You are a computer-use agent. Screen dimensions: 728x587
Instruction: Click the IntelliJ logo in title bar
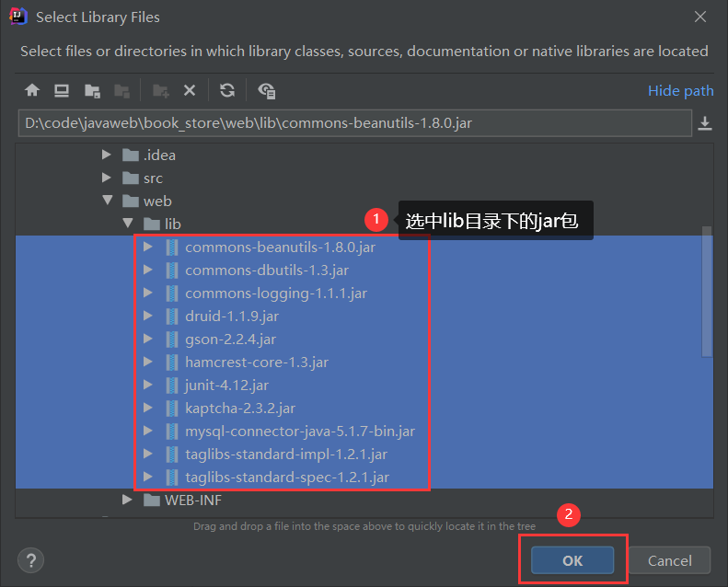pos(18,17)
